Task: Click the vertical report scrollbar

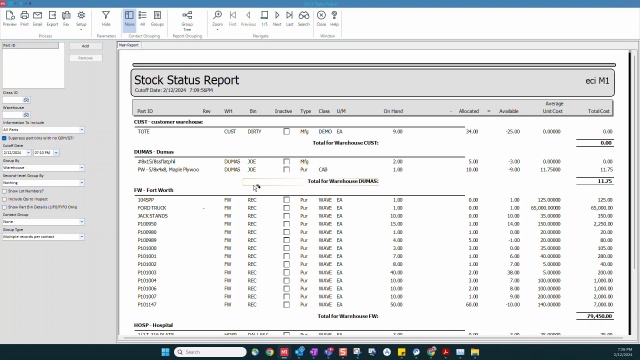Action: click(634, 163)
